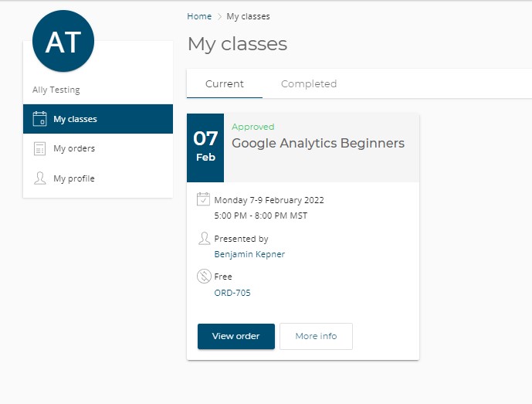This screenshot has width=532, height=404.
Task: Click the presenter person icon
Action: [204, 239]
